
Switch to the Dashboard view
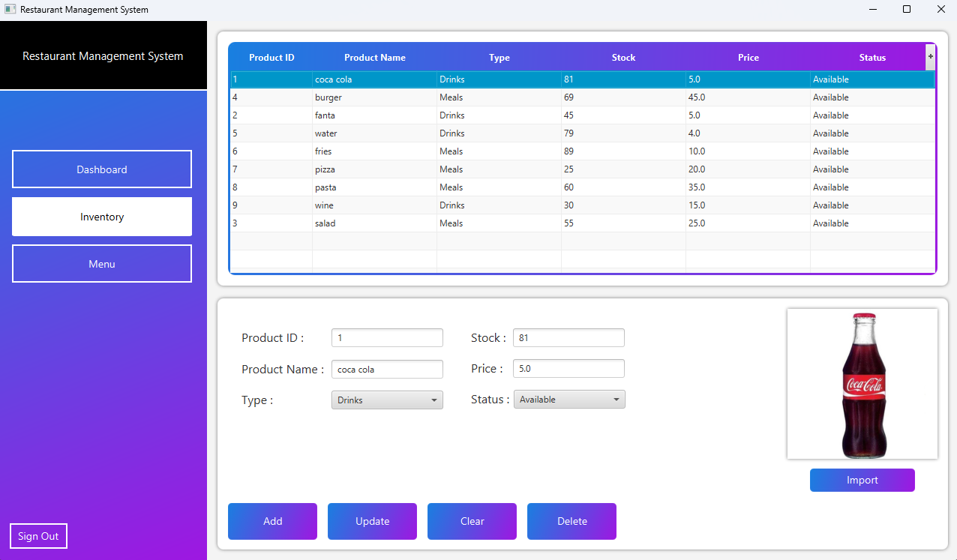(101, 169)
